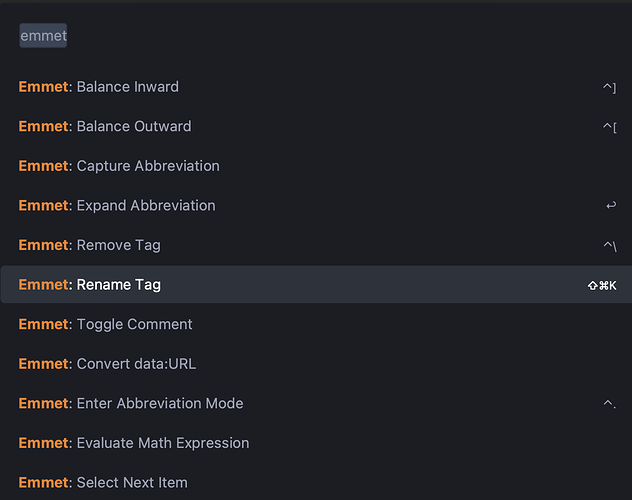Choose Emmet: Expand Abbreviation
Image resolution: width=632 pixels, height=500 pixels.
[x=316, y=205]
